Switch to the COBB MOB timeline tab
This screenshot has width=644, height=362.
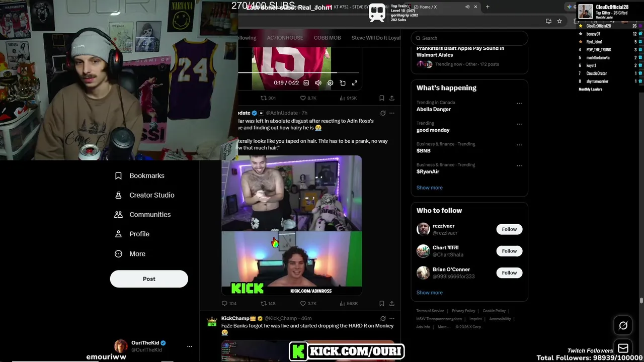pos(327,38)
